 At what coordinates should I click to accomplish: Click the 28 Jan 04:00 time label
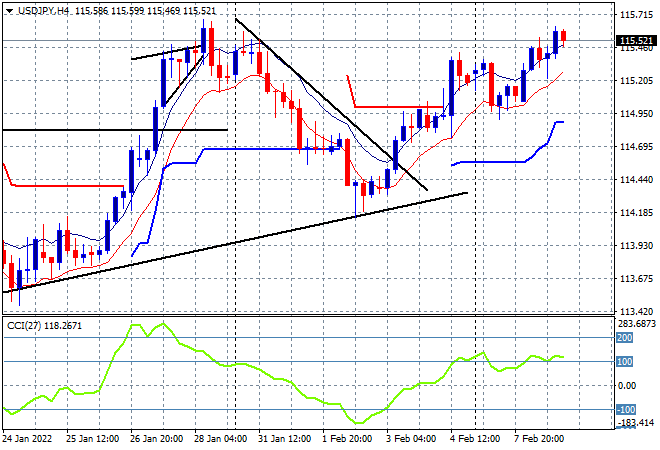(x=220, y=439)
